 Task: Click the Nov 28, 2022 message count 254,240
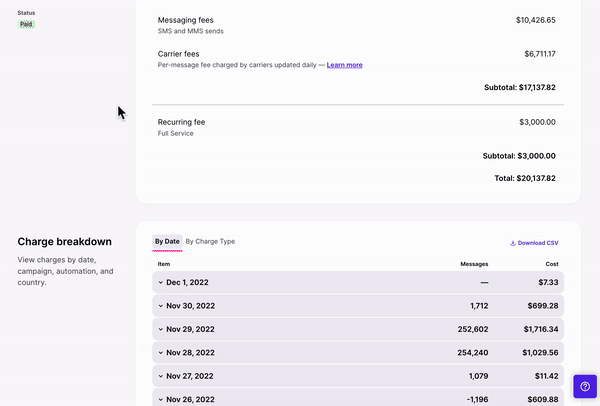[473, 352]
